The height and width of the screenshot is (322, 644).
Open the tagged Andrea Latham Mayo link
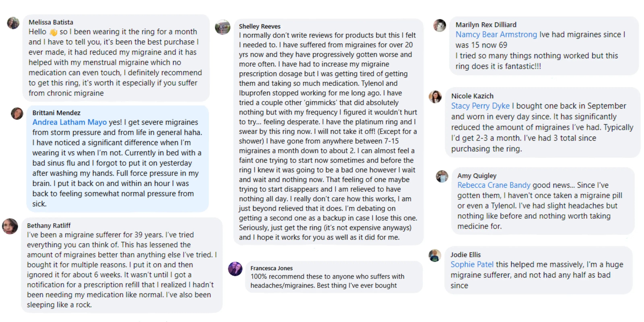tap(69, 122)
